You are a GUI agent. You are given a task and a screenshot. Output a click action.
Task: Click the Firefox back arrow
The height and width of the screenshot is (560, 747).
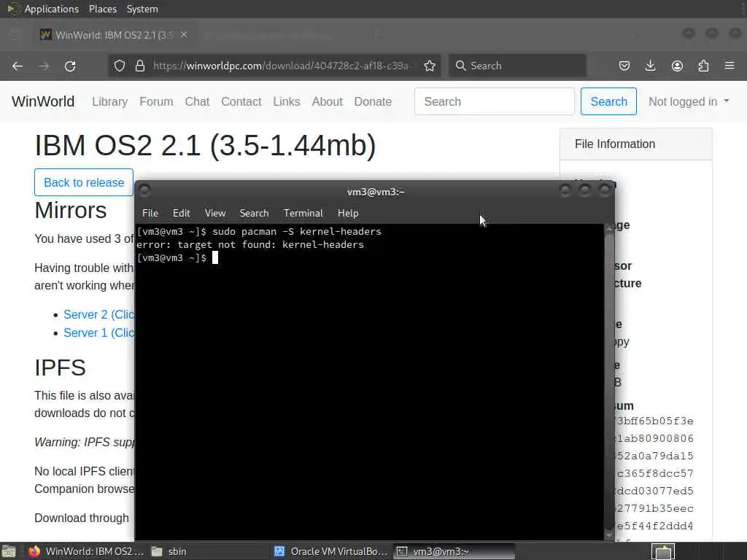point(18,66)
